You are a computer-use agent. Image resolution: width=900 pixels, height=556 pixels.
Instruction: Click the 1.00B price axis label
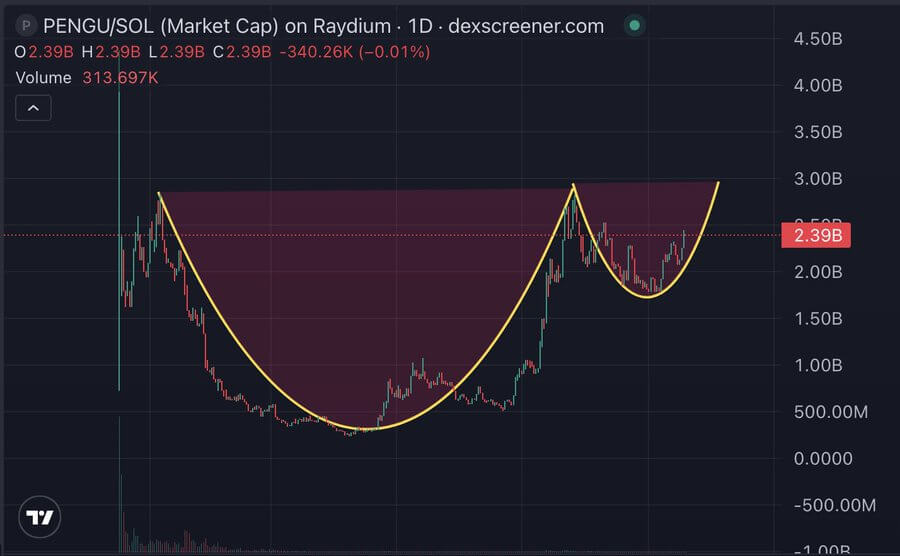(818, 365)
